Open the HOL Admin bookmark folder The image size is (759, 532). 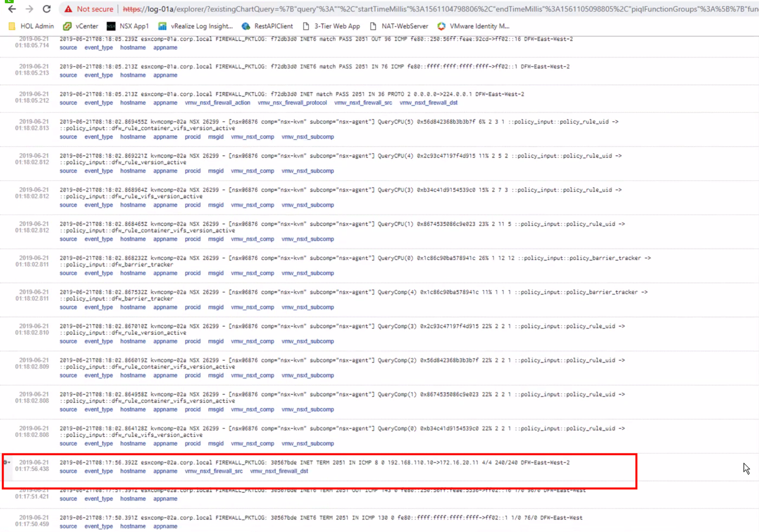pos(31,26)
